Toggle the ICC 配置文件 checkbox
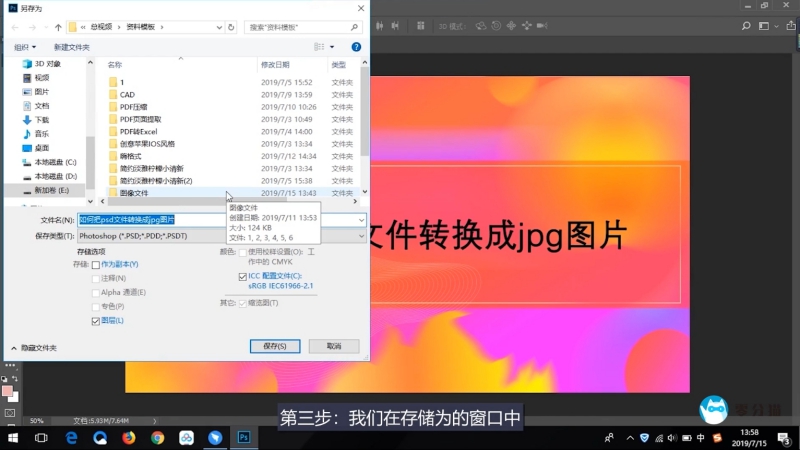 [x=243, y=276]
